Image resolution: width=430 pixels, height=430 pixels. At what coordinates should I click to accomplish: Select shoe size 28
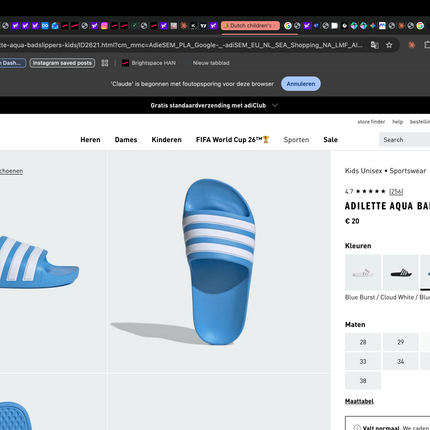click(363, 342)
